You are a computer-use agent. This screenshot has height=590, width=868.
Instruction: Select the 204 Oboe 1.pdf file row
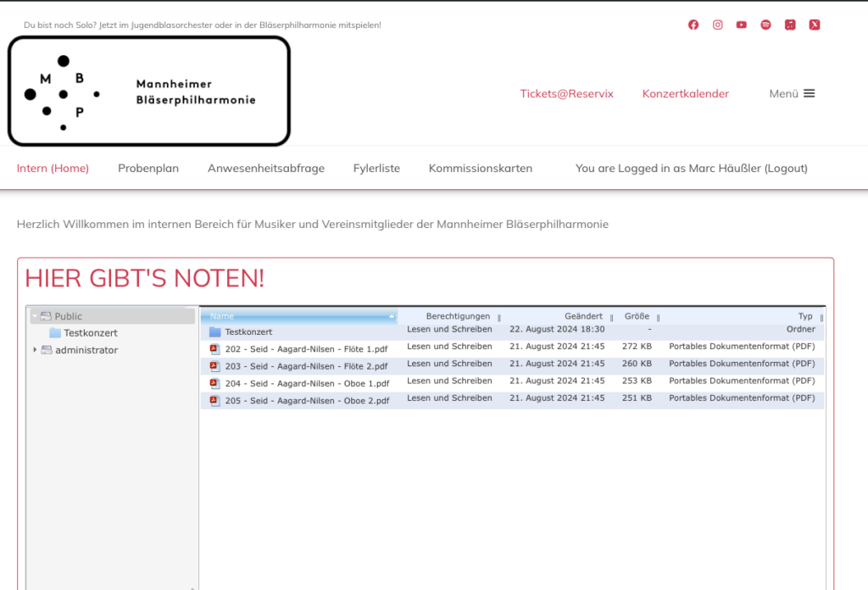pos(306,383)
